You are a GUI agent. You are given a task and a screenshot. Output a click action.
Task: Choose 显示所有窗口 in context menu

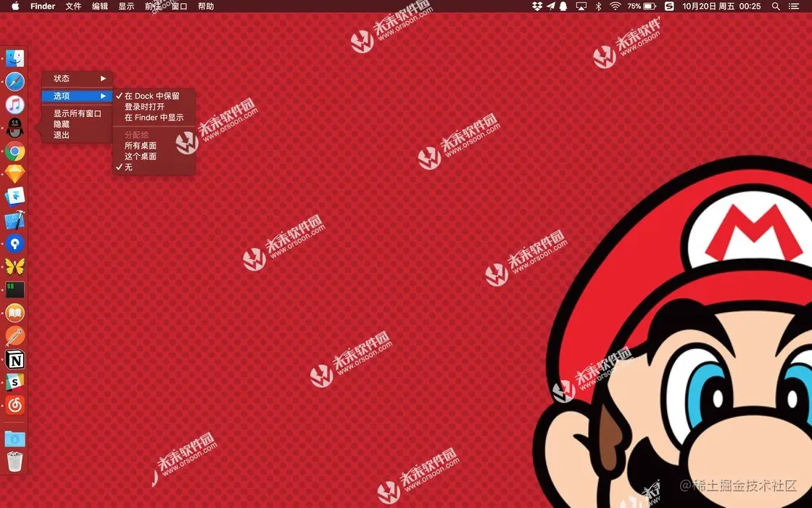(x=77, y=113)
